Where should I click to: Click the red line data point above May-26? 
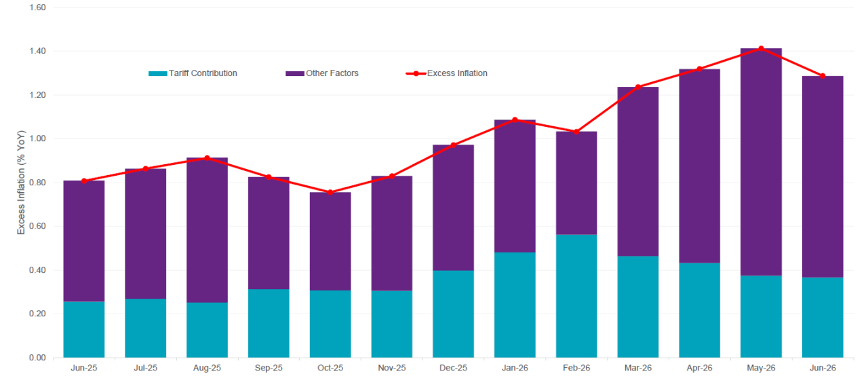click(761, 48)
